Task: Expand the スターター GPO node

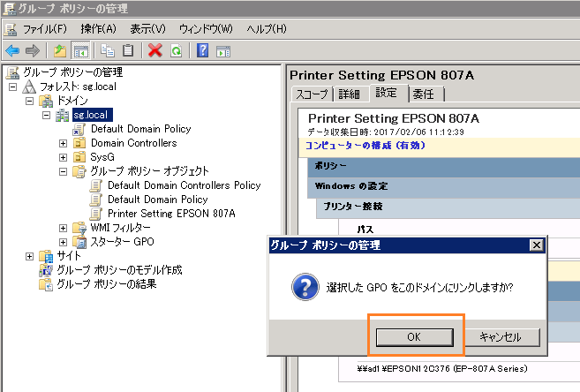Action: 64,242
